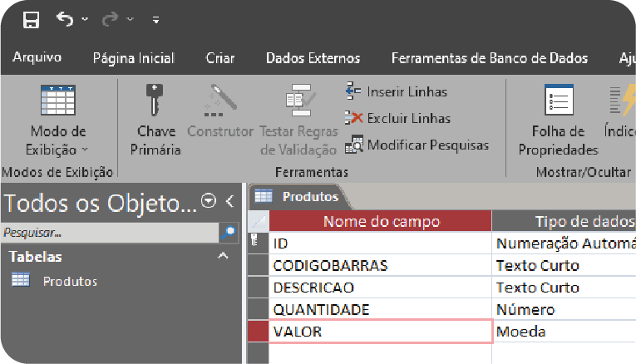Toggle the Folha de Propriedades pane
This screenshot has width=636, height=364.
[x=559, y=120]
